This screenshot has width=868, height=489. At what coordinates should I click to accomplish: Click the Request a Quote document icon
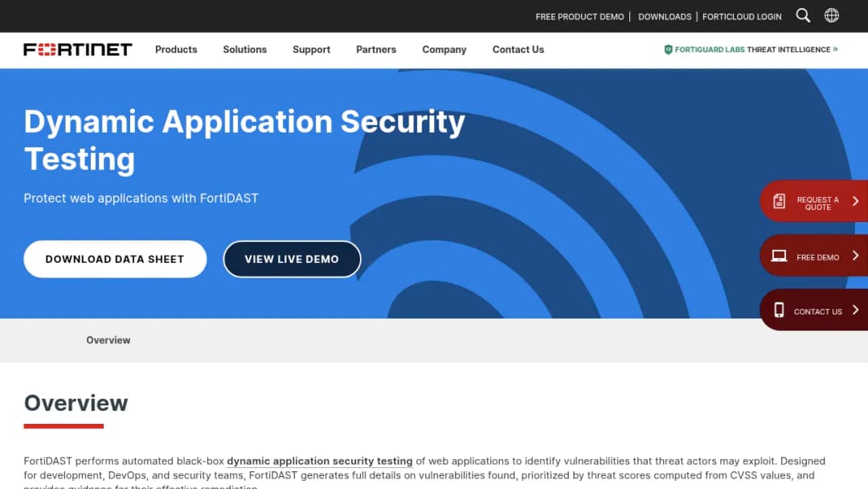coord(779,201)
